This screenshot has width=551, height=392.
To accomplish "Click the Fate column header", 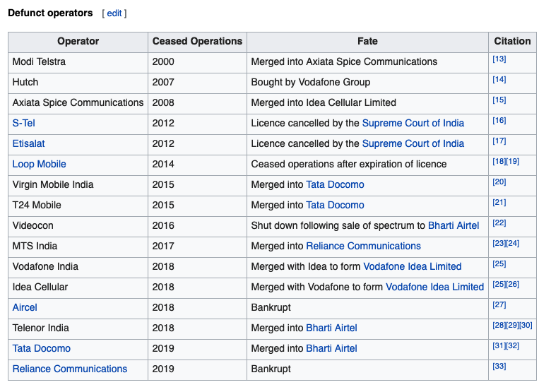I will click(x=367, y=42).
